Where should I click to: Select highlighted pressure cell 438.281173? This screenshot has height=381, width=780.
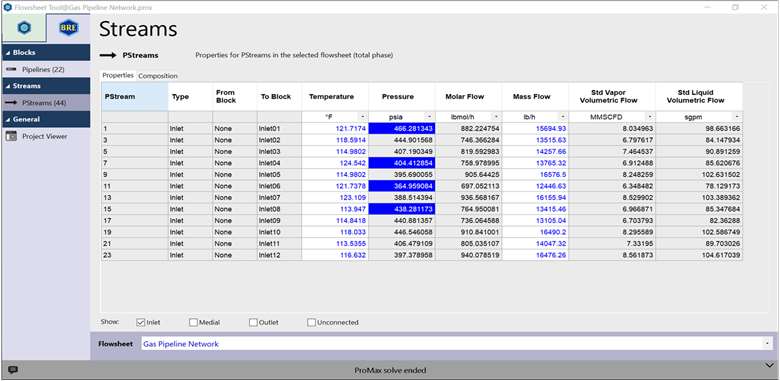point(402,209)
